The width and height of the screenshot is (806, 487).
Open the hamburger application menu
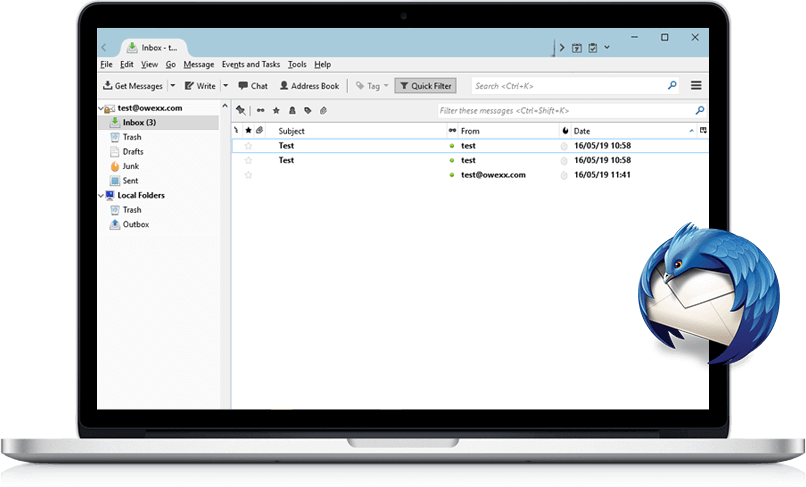[696, 85]
